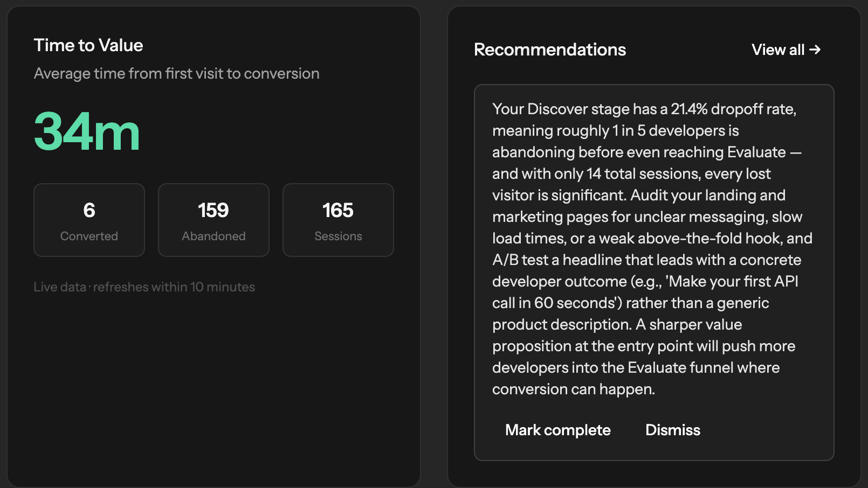Click the number 6 converted count
Viewport: 868px width, 488px height.
point(89,210)
